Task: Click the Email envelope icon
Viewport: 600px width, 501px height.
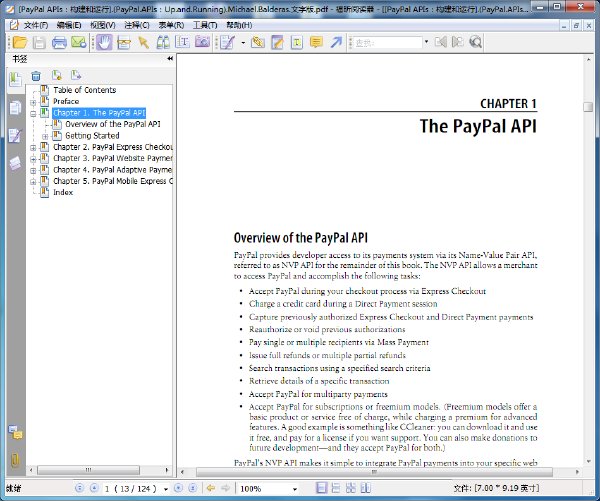Action: point(79,42)
